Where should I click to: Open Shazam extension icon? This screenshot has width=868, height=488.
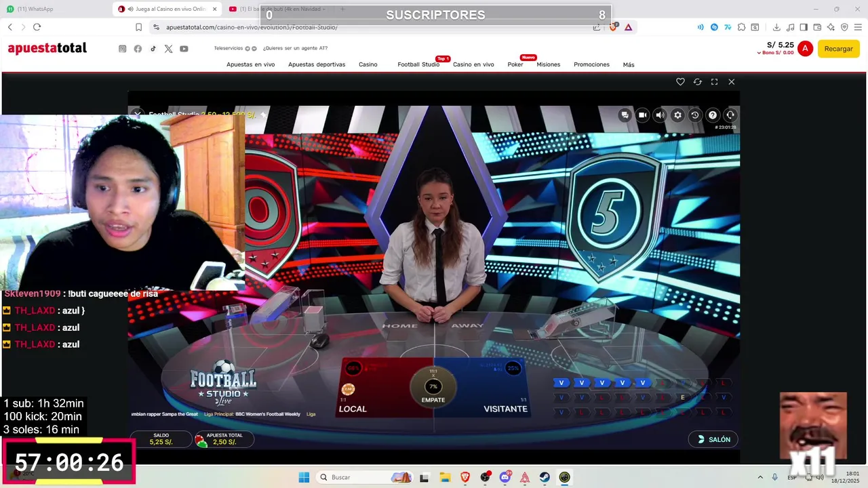714,27
